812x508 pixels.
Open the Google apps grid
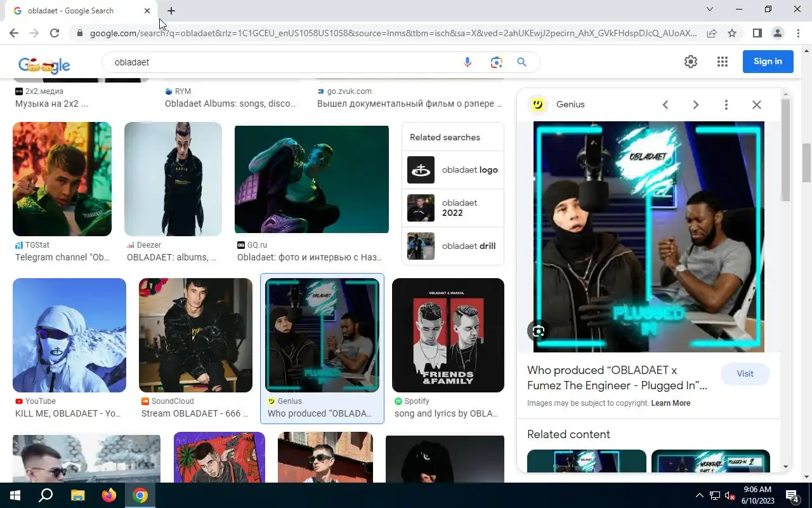[722, 62]
